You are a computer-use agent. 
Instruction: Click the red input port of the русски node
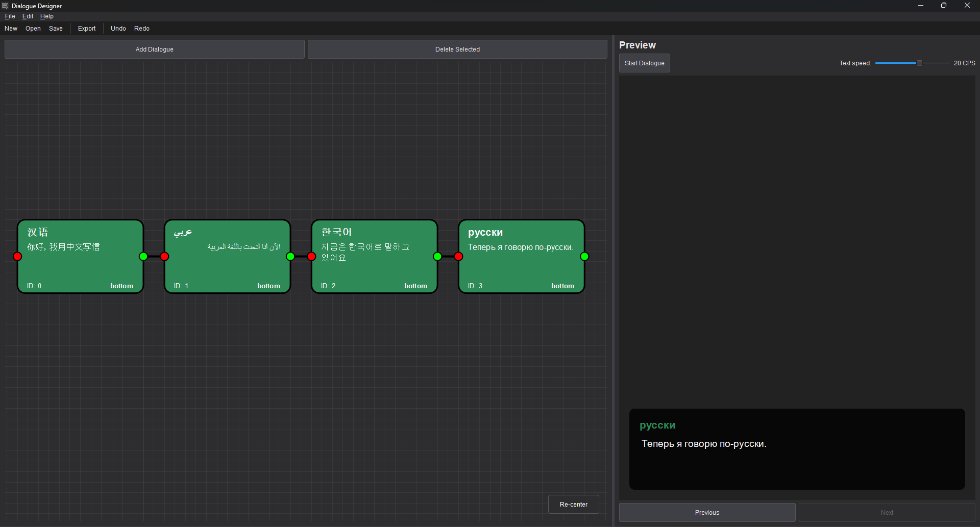click(x=458, y=257)
